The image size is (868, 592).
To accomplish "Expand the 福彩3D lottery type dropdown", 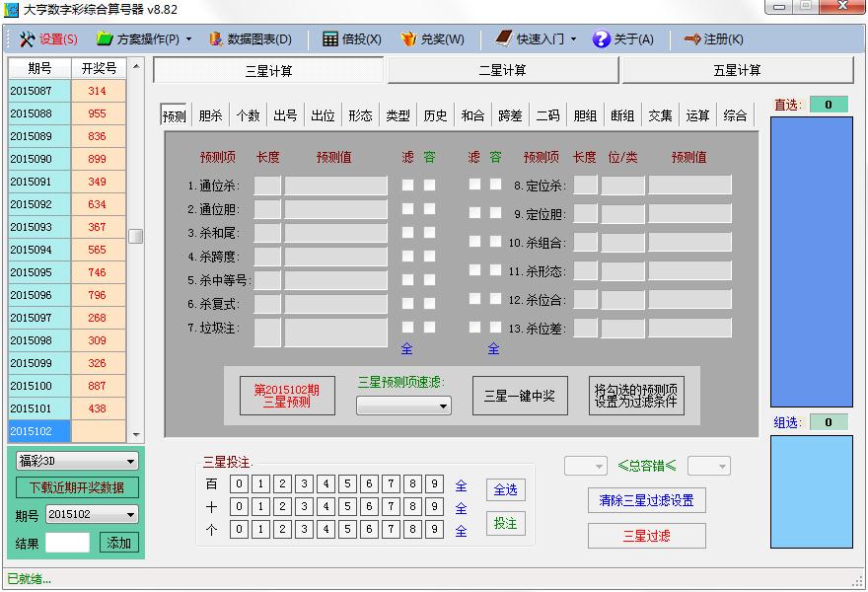I will (x=131, y=461).
